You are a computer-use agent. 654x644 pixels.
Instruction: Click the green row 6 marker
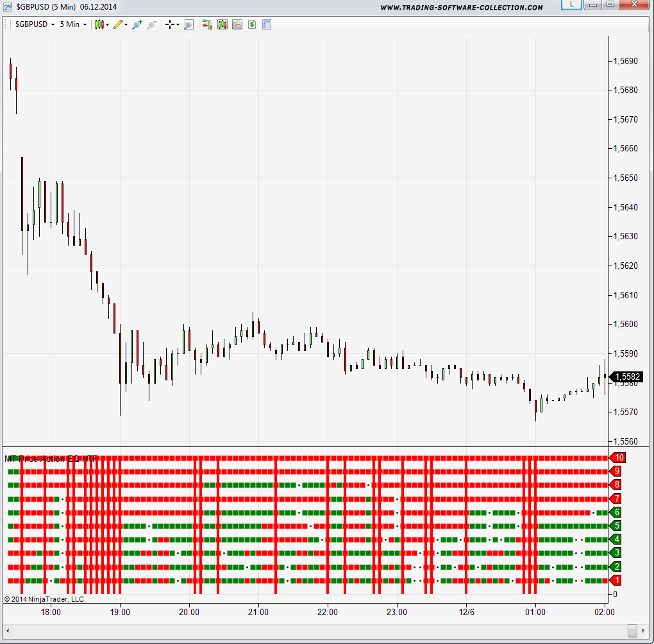pos(617,512)
